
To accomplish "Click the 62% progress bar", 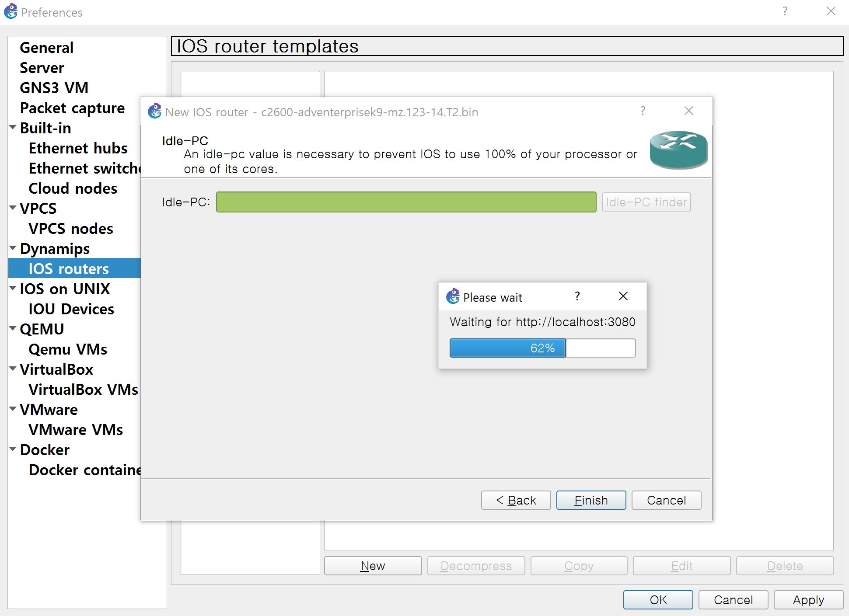I will click(542, 348).
